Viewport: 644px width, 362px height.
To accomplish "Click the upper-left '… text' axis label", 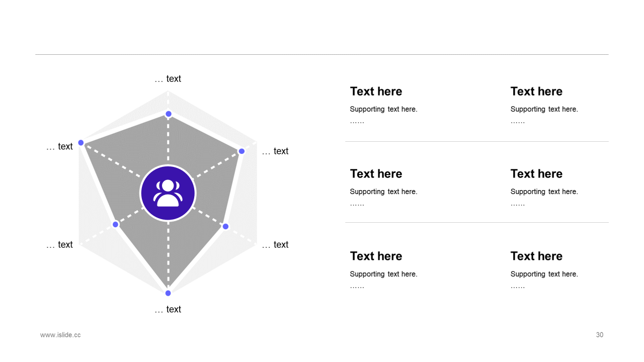I will click(x=59, y=146).
